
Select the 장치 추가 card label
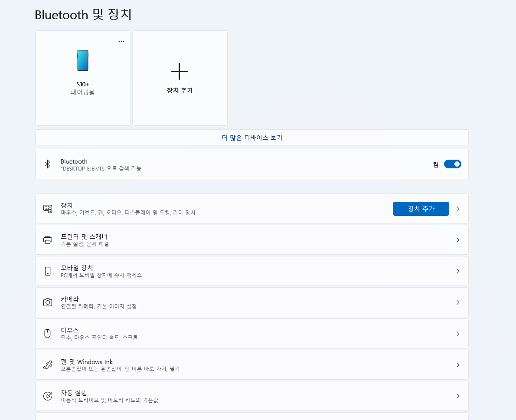[x=180, y=90]
